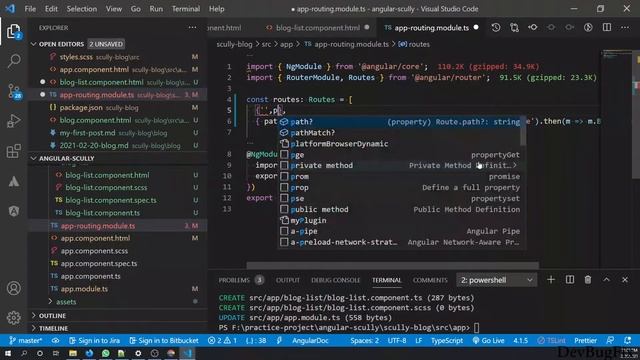The width and height of the screenshot is (640, 360).
Task: Switch to Debug Console tab
Action: 336,280
